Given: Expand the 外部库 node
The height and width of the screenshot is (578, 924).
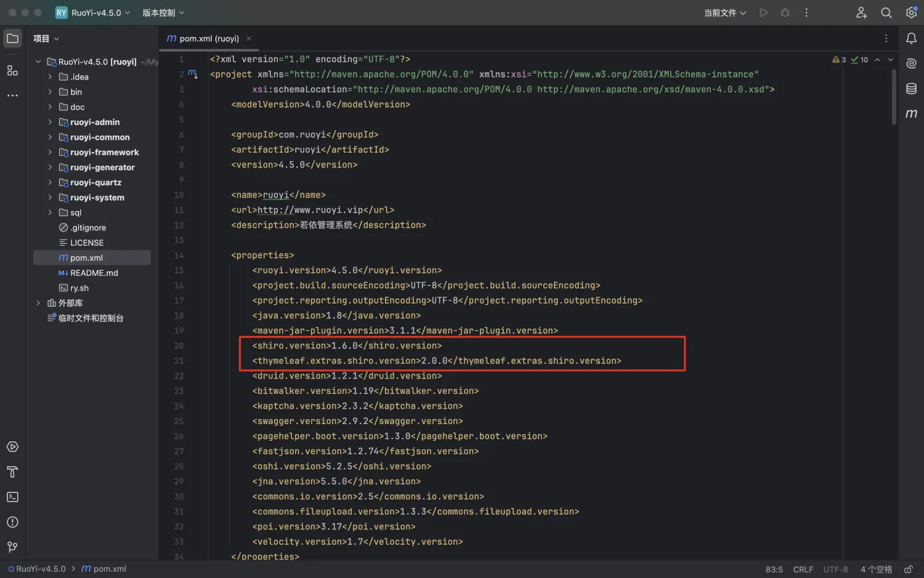Looking at the screenshot, I should click(38, 303).
